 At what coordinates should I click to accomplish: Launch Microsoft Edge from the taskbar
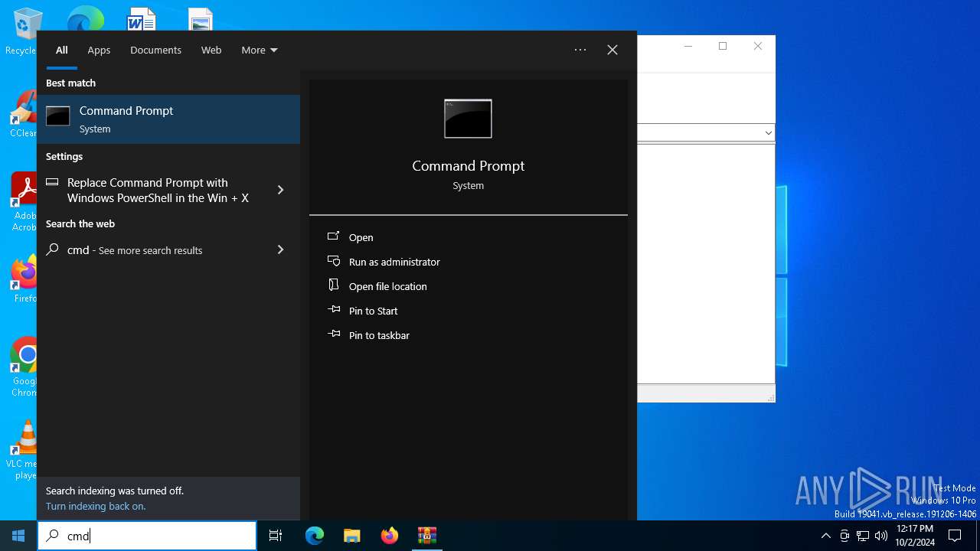[x=315, y=536]
